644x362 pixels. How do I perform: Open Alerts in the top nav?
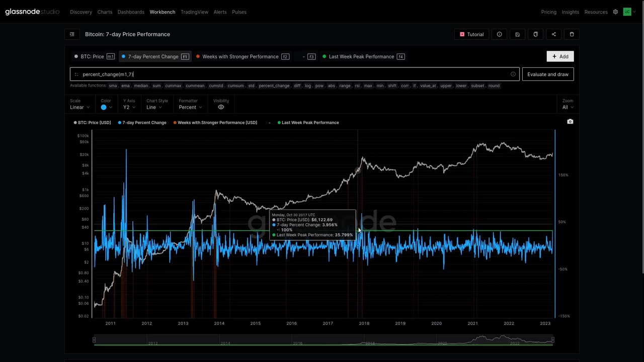tap(220, 12)
